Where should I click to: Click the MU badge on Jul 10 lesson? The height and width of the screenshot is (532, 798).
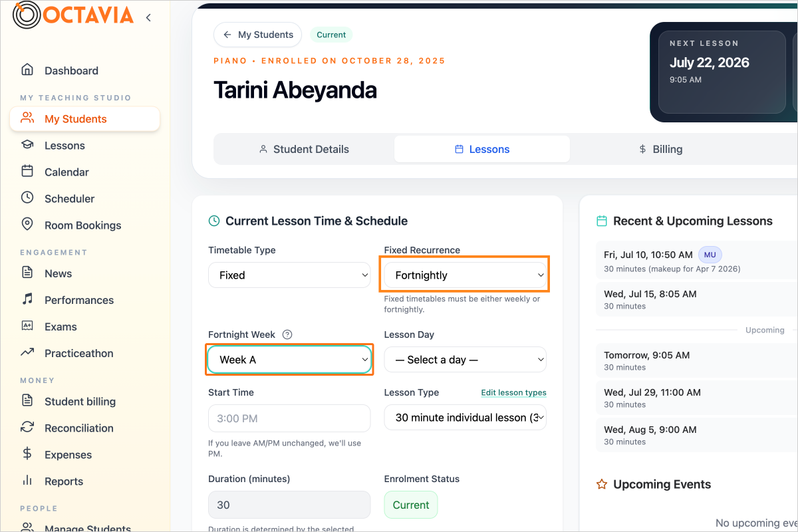tap(710, 255)
